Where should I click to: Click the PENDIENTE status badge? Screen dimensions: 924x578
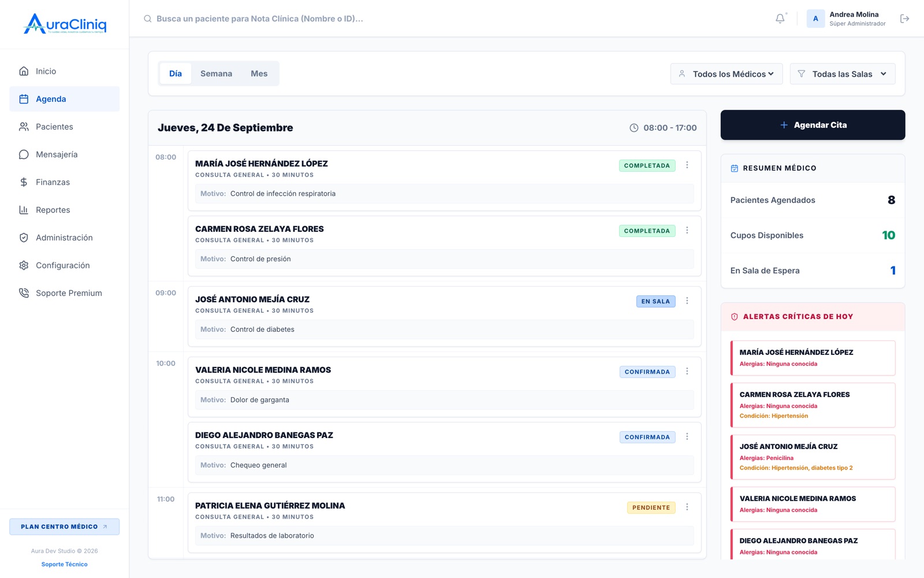coord(651,507)
